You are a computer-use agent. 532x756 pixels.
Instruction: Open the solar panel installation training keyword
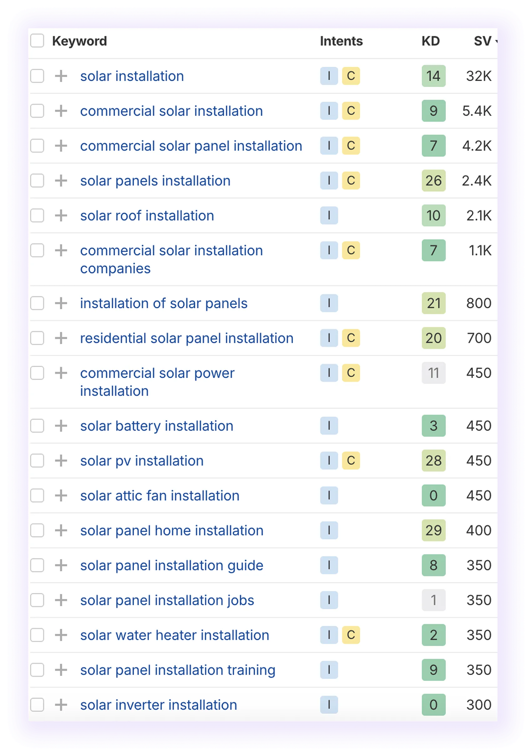178,670
